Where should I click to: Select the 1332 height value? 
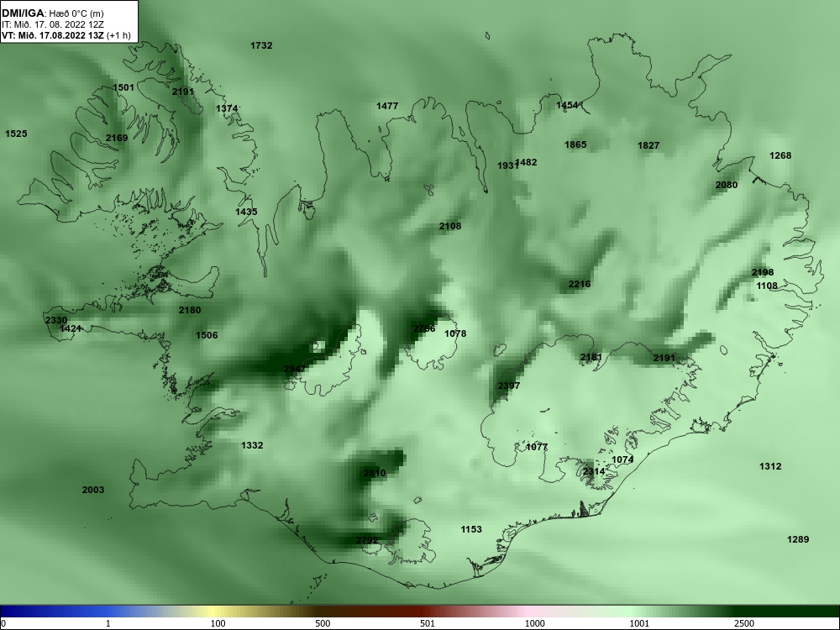[252, 445]
